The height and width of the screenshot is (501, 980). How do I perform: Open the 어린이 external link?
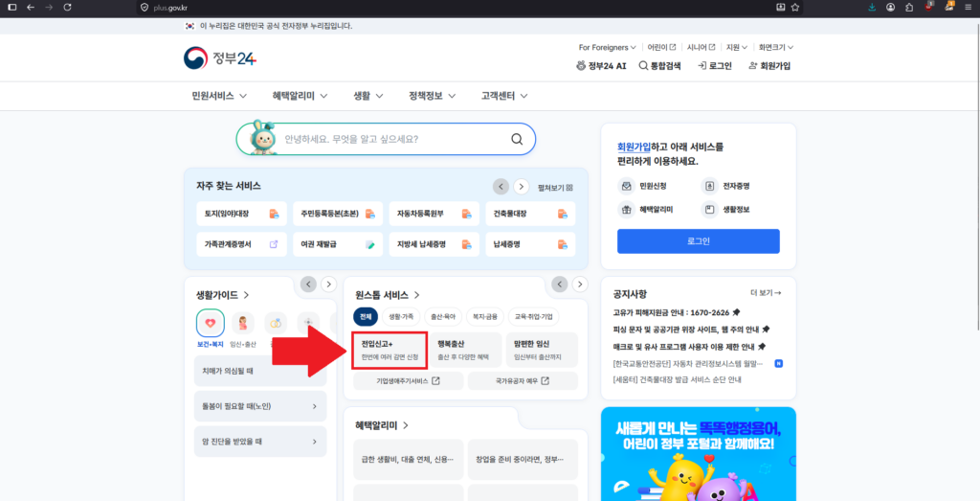tap(662, 48)
